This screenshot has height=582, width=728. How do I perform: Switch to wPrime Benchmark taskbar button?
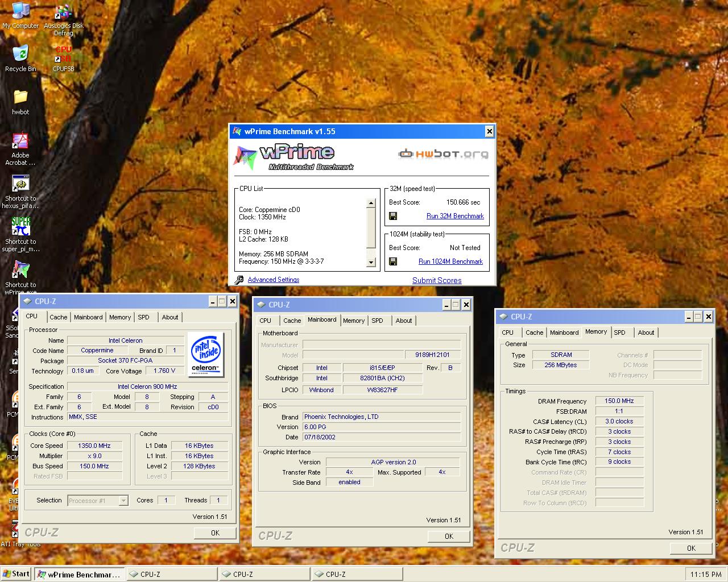pos(79,574)
